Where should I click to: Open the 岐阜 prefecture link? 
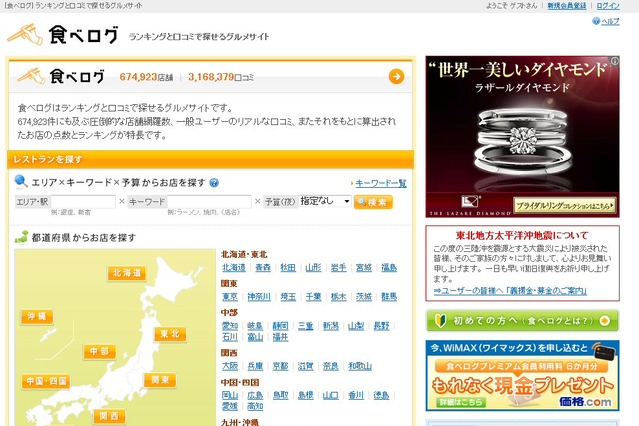[x=255, y=326]
